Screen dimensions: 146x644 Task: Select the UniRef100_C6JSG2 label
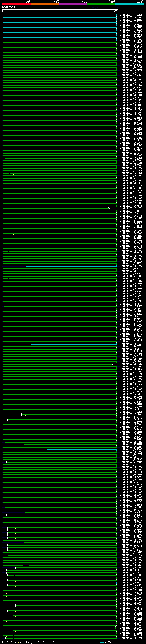[131, 450]
